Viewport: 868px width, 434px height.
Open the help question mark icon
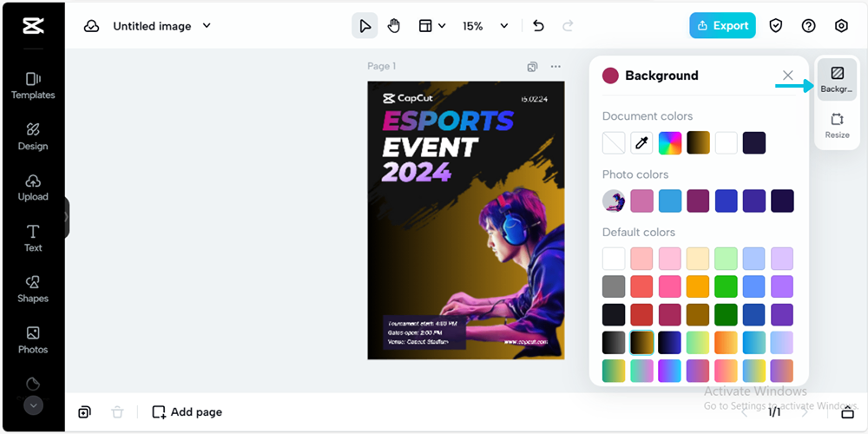click(x=808, y=26)
